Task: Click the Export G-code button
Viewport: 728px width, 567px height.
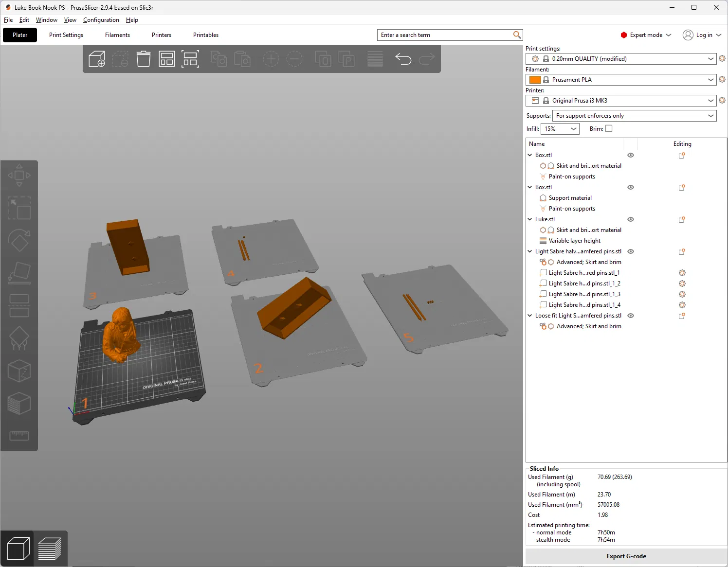Action: (626, 556)
